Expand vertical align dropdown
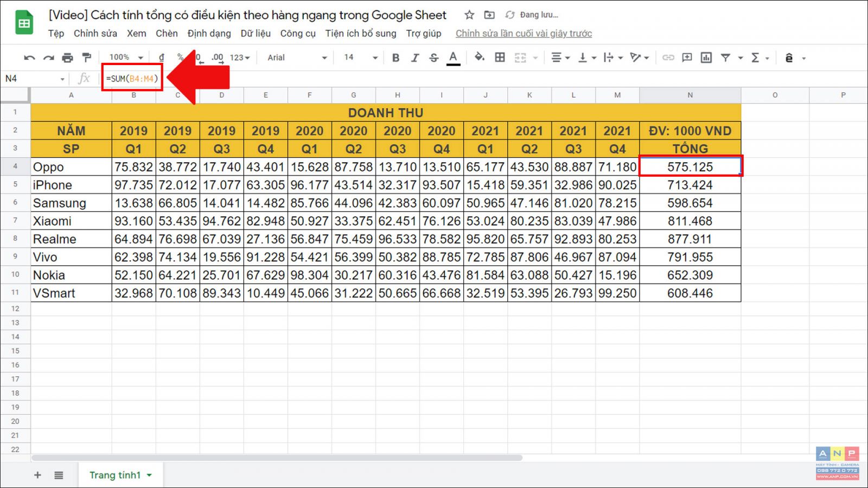The height and width of the screenshot is (488, 868). click(594, 58)
